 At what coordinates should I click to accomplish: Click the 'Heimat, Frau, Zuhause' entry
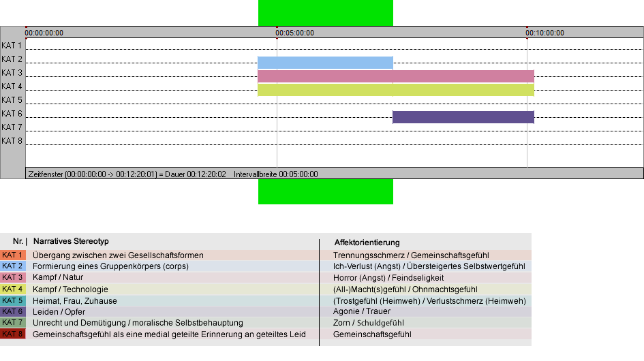[75, 300]
